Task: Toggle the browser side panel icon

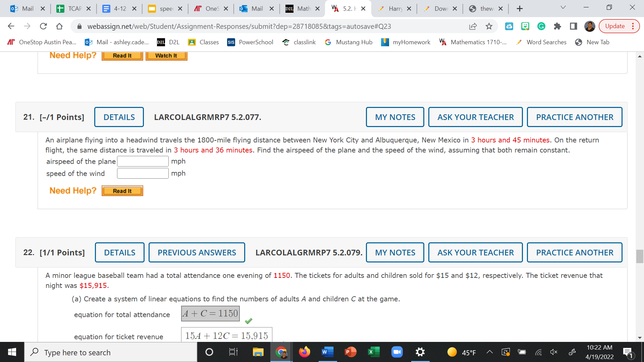Action: tap(574, 26)
